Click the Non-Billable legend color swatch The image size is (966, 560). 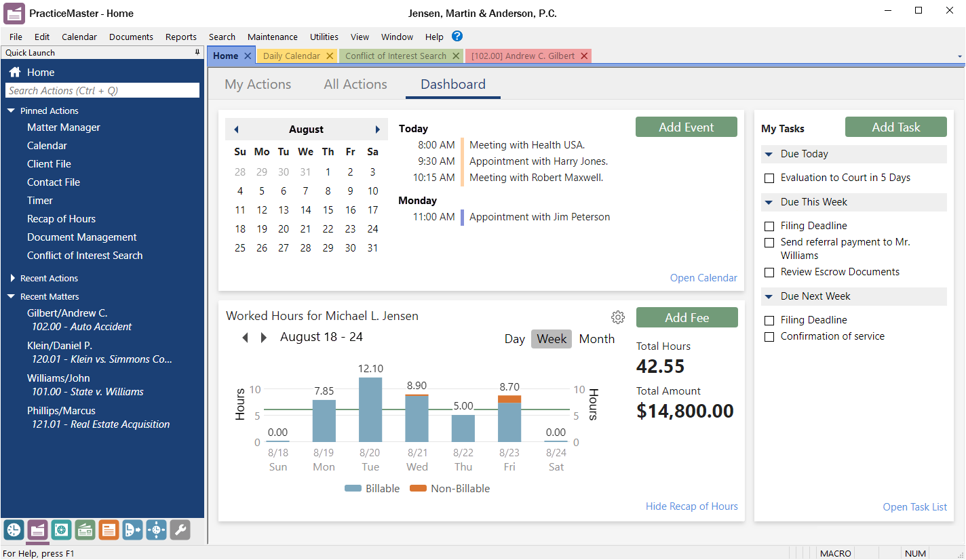(418, 489)
